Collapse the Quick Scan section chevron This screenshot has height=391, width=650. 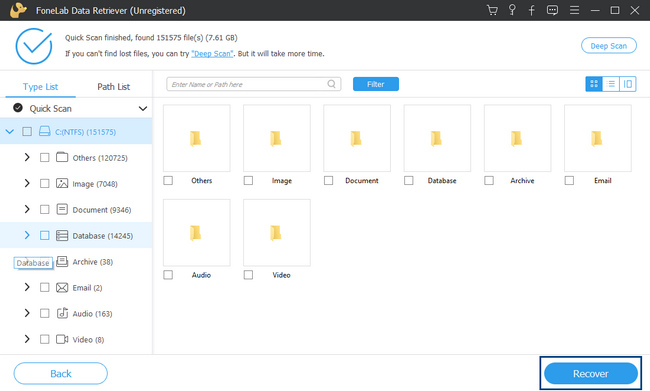point(143,109)
